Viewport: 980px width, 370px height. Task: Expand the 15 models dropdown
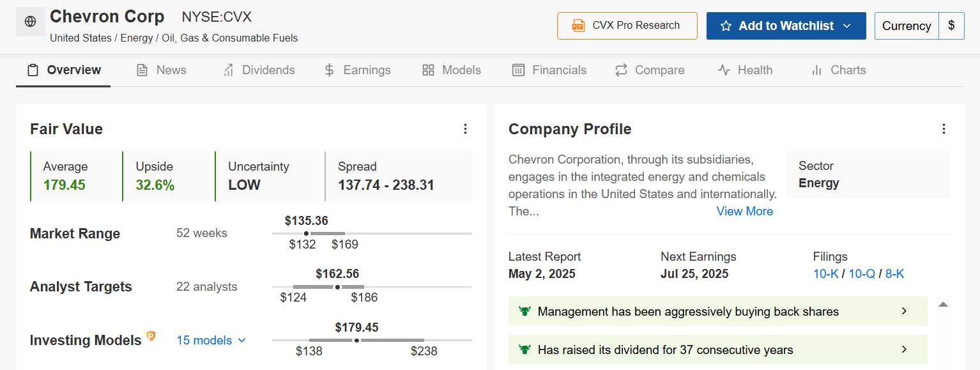(x=211, y=341)
